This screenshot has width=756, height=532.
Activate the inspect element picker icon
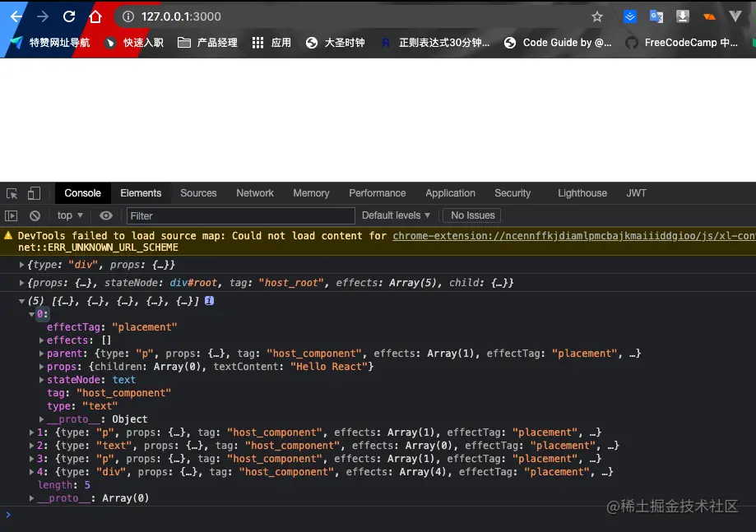pyautogui.click(x=12, y=194)
